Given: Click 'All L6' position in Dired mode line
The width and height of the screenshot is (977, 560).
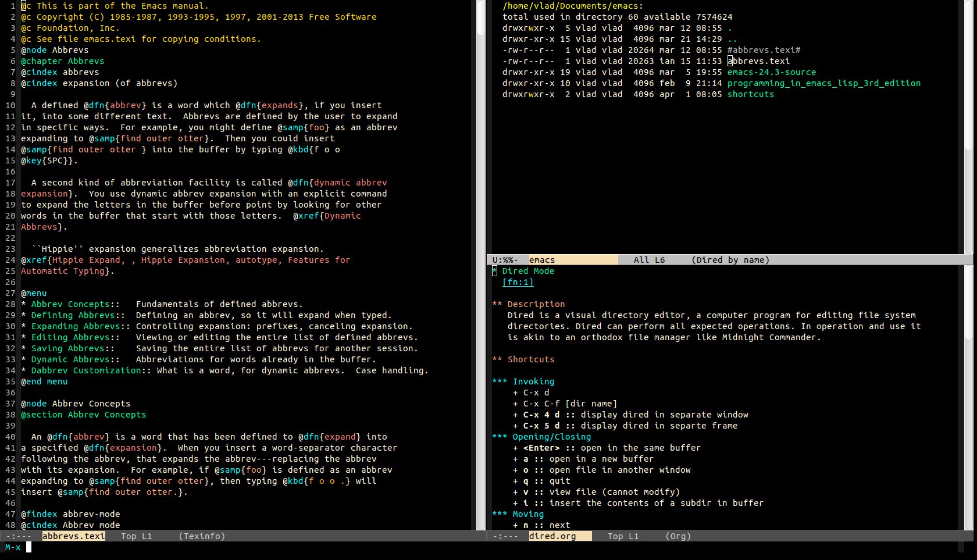Looking at the screenshot, I should pyautogui.click(x=649, y=260).
